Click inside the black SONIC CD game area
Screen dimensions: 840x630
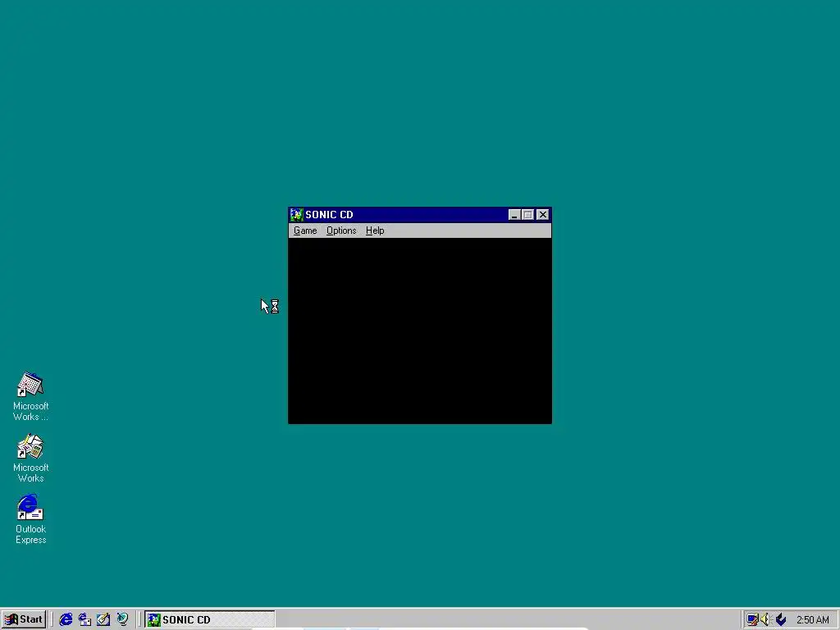tap(419, 331)
